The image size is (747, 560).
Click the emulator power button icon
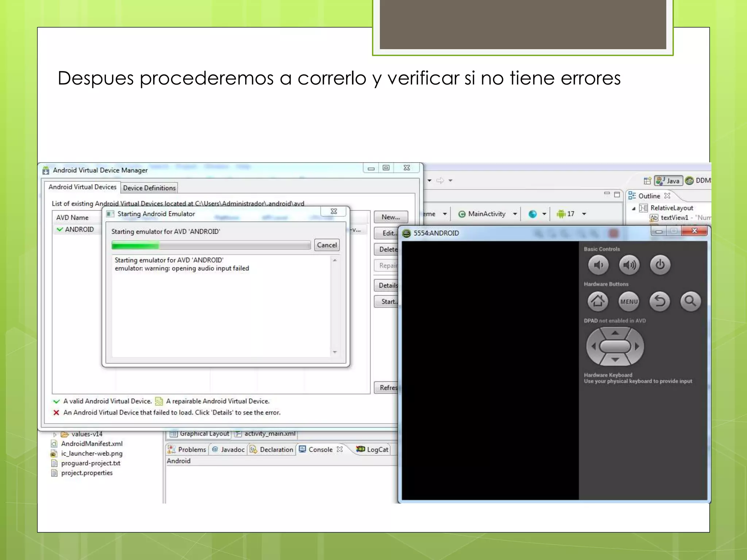tap(660, 265)
